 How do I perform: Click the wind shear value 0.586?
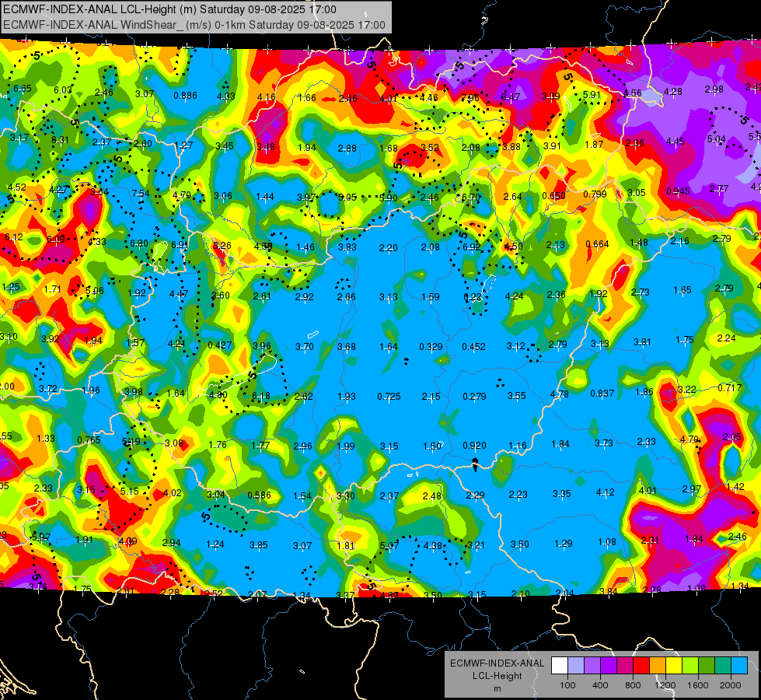tap(259, 495)
